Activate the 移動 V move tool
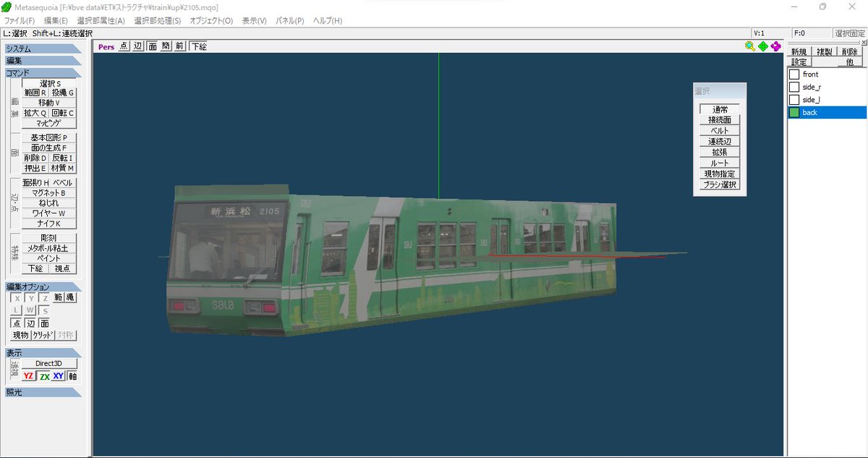Image resolution: width=868 pixels, height=458 pixels. [49, 103]
